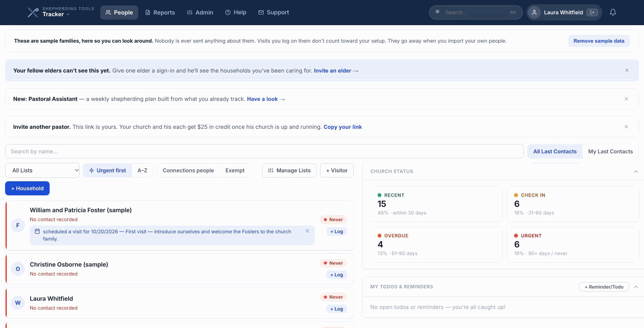The width and height of the screenshot is (644, 328).
Task: Open the All Lists dropdown
Action: coord(42,170)
